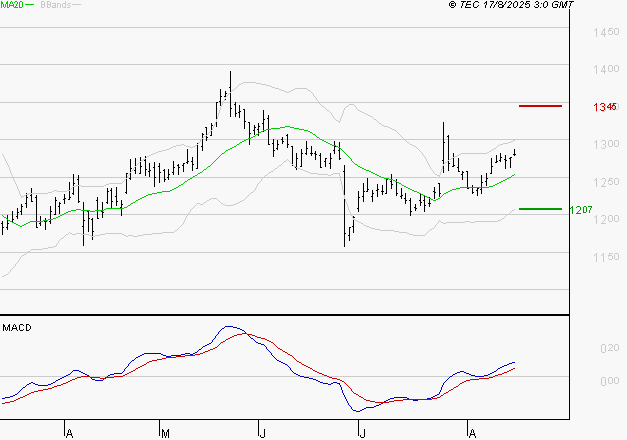Viewport: 627px width, 440px height.
Task: Select the 1400 price axis label
Action: pyautogui.click(x=603, y=71)
